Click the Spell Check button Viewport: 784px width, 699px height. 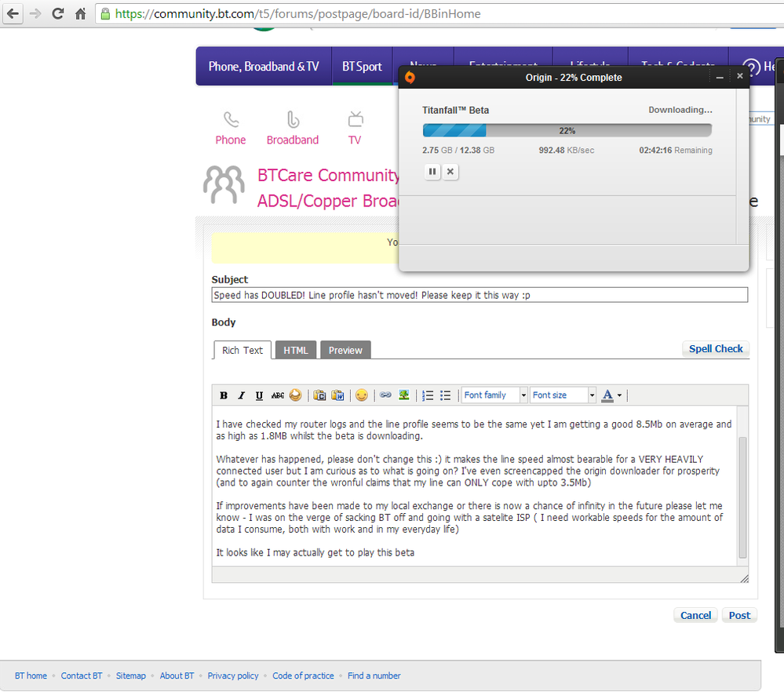coord(716,348)
